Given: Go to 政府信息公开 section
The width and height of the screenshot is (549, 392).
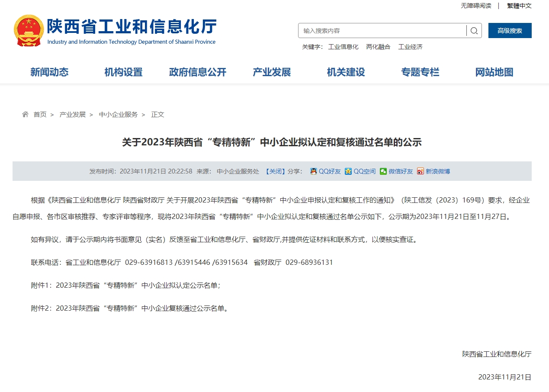Looking at the screenshot, I should tap(198, 72).
